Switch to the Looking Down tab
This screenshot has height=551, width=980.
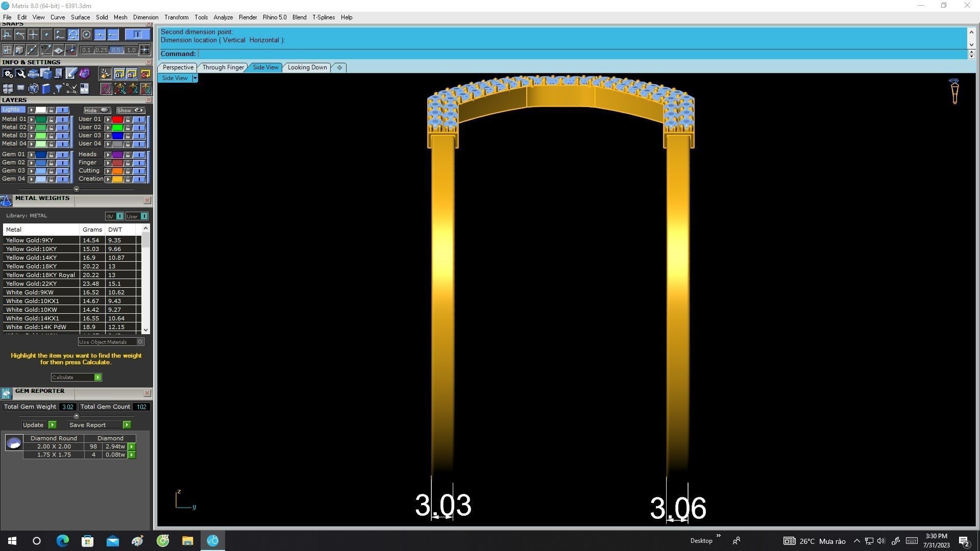pyautogui.click(x=307, y=67)
